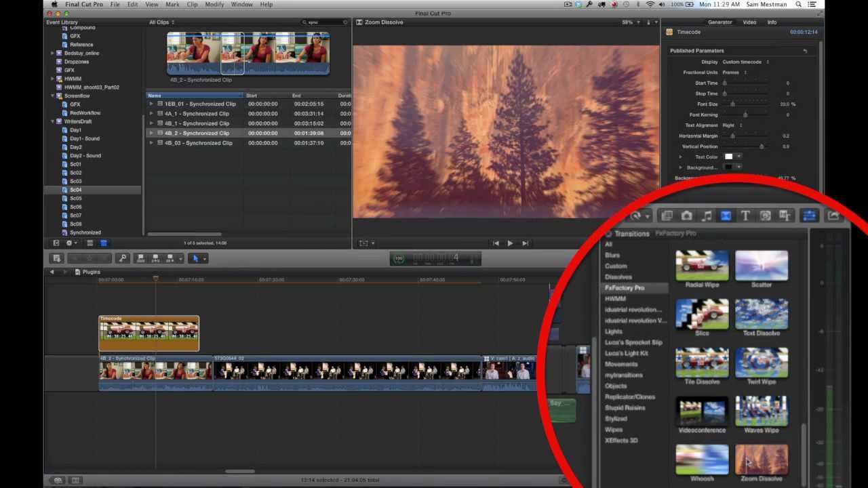868x488 pixels.
Task: Open the tool selector dropdown arrow
Action: (204, 258)
